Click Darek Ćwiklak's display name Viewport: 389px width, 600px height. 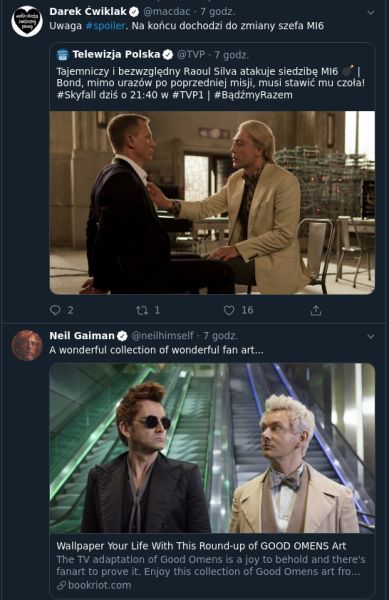point(88,12)
